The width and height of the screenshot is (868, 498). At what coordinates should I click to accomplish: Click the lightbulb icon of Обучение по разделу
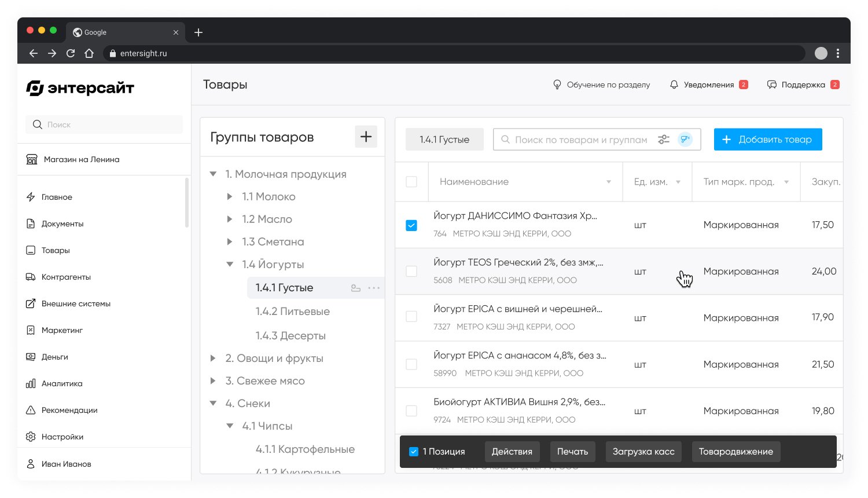click(x=557, y=85)
